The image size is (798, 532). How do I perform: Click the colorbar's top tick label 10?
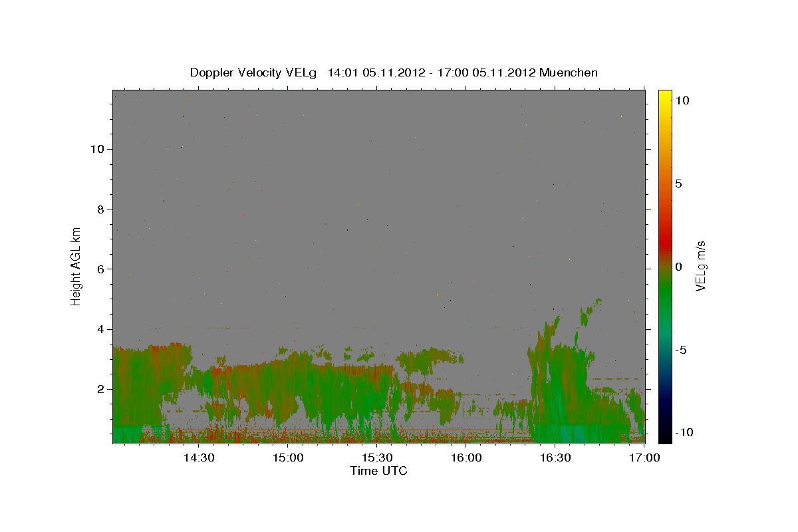tap(682, 100)
